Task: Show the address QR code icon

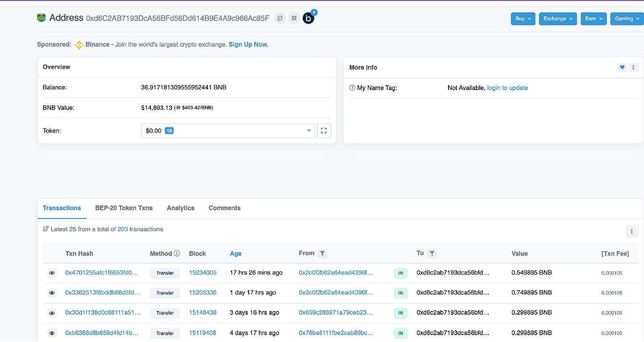Action: [294, 18]
